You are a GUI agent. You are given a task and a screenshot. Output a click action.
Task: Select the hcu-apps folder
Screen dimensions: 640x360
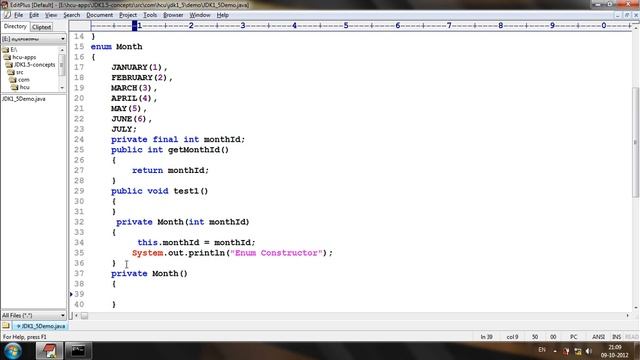[24, 57]
